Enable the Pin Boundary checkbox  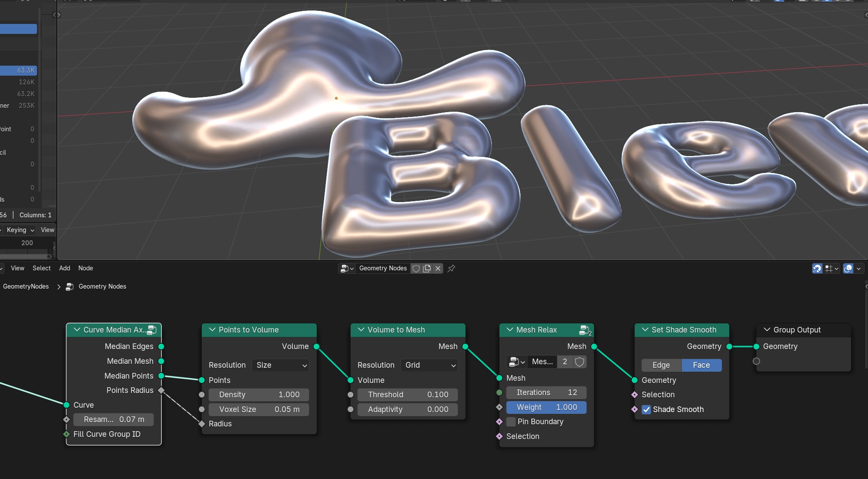(511, 422)
